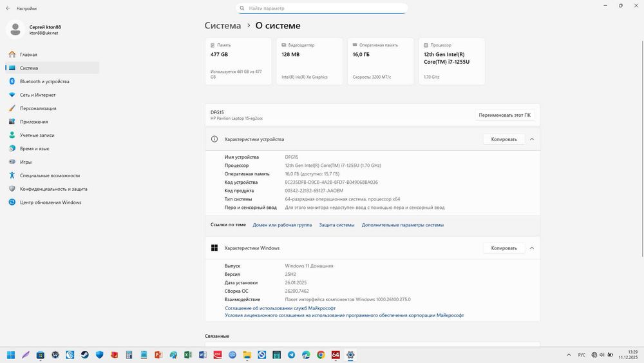
Task: Open Персонализация settings
Action: (x=52, y=108)
